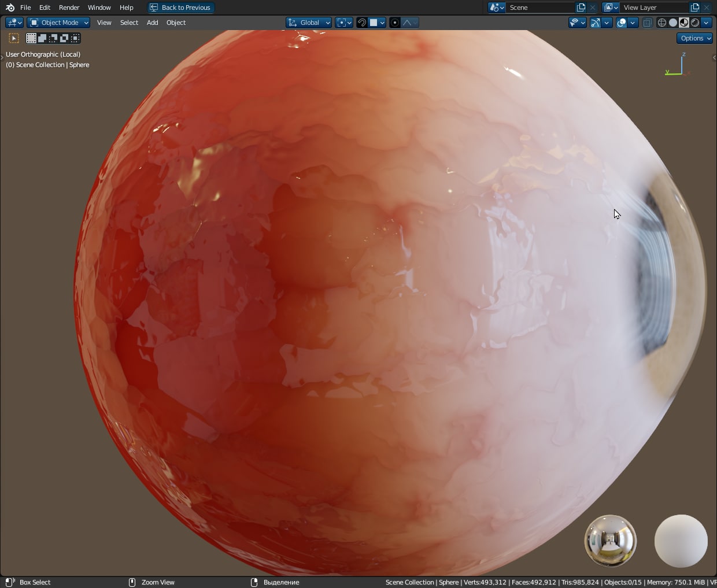Click the Выделение mouse hint icon

(254, 582)
